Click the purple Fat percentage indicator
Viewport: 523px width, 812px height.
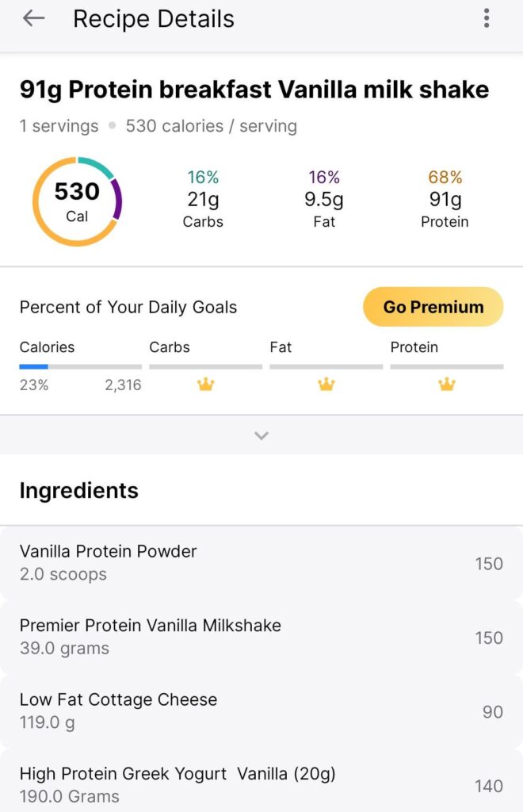click(x=323, y=178)
